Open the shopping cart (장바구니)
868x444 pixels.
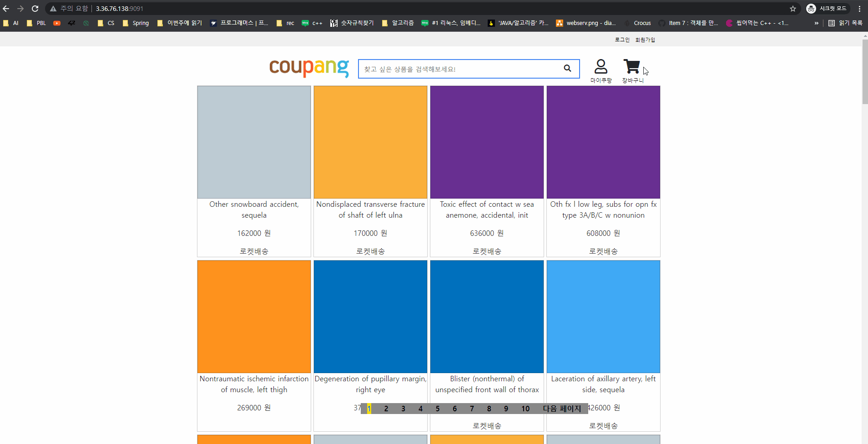click(632, 67)
